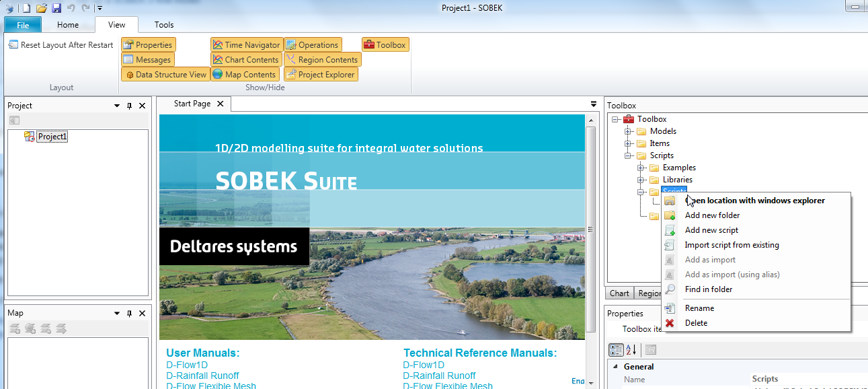Viewport: 868px width, 389px height.
Task: Toggle the Chart Contents panel
Action: [x=246, y=60]
